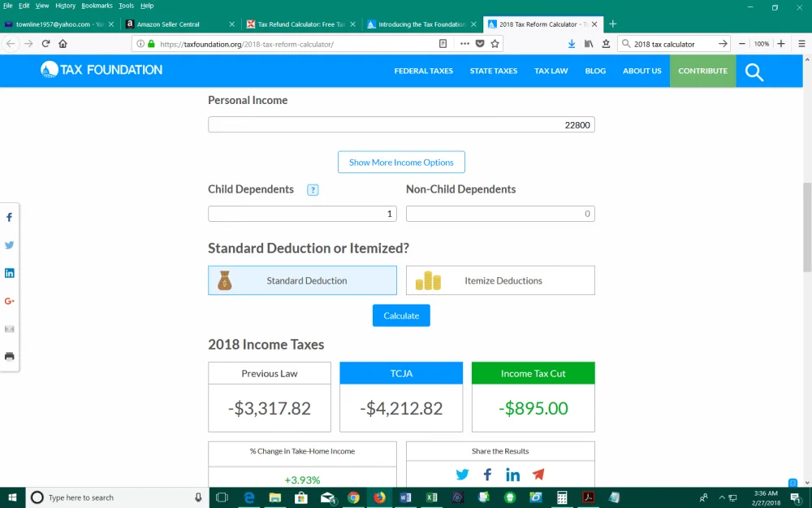Click the 100% zoom level reset
The width and height of the screenshot is (812, 508).
[762, 44]
